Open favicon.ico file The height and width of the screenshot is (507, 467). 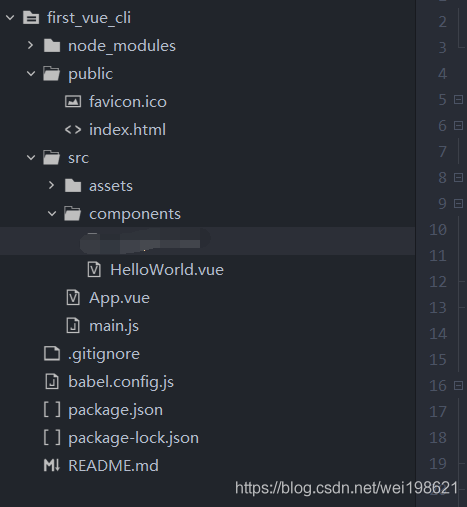pos(128,102)
